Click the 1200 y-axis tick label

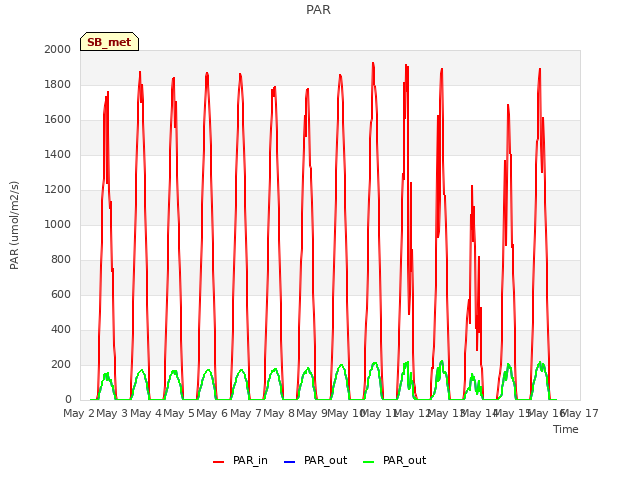coord(58,189)
